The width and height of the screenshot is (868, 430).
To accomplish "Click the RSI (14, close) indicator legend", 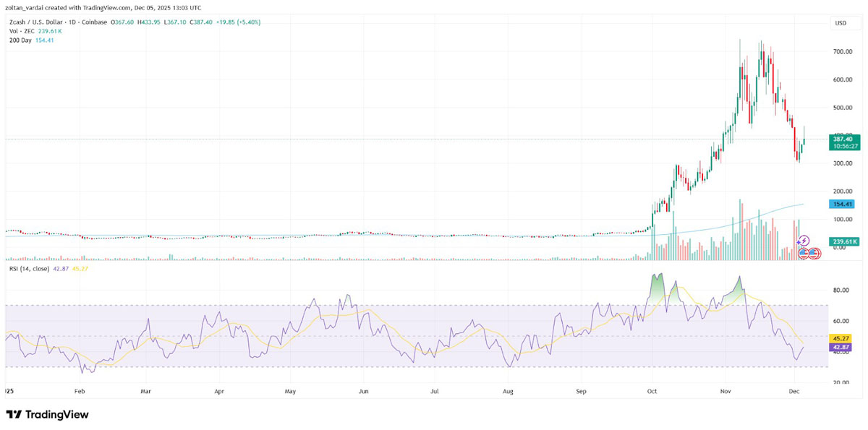I will (30, 268).
